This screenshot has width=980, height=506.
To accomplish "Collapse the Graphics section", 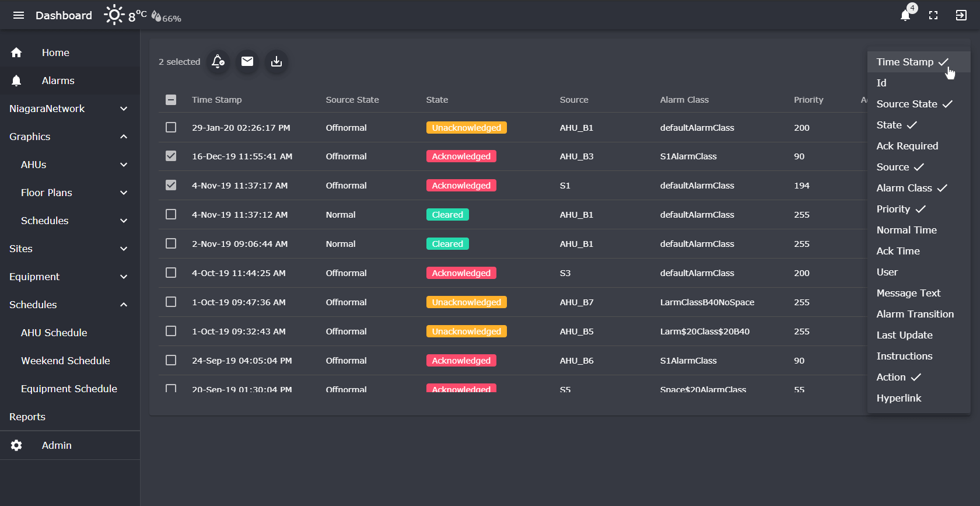I will click(124, 137).
